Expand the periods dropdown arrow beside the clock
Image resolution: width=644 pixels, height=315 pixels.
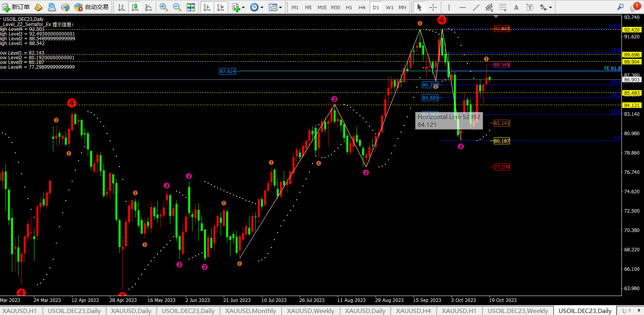262,7
